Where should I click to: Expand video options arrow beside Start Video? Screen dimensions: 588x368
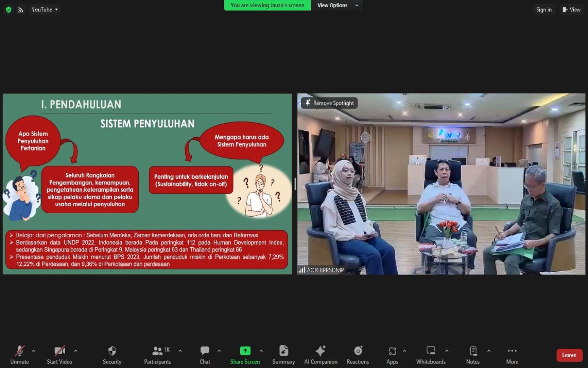(76, 351)
